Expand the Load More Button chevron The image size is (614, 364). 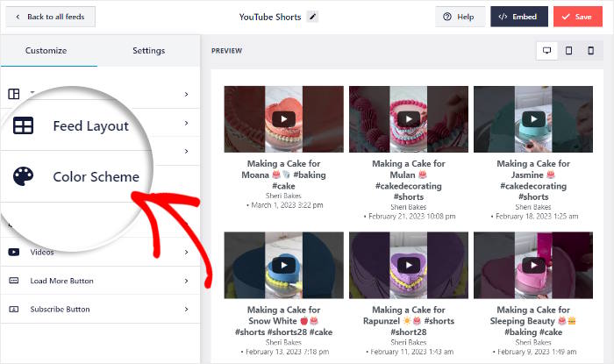pyautogui.click(x=186, y=281)
